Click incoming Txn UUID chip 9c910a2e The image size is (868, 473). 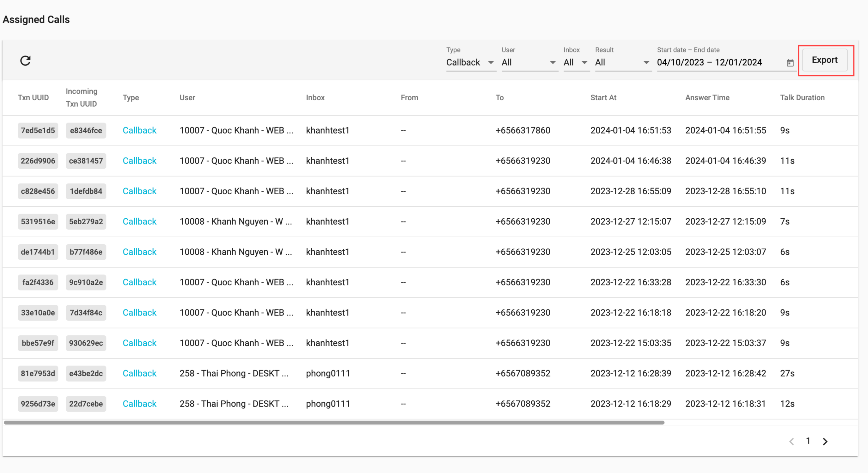[x=86, y=283]
